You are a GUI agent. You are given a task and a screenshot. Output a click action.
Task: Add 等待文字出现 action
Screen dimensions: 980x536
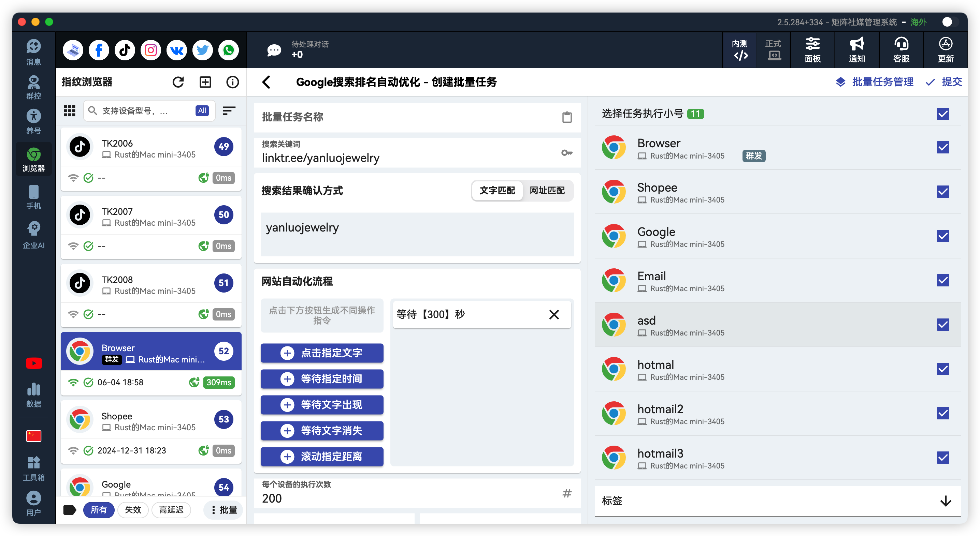[322, 404]
